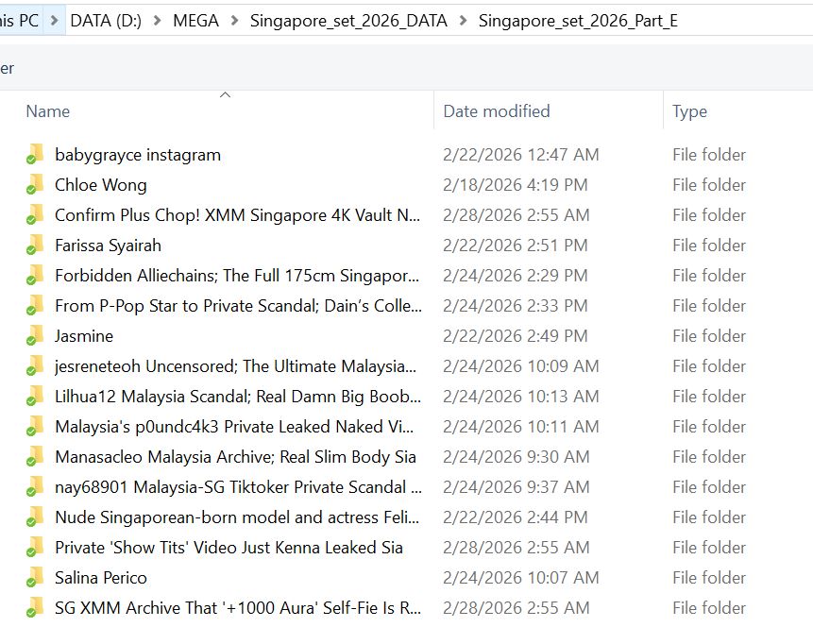
Task: Sort by the Name column header
Action: [x=48, y=111]
